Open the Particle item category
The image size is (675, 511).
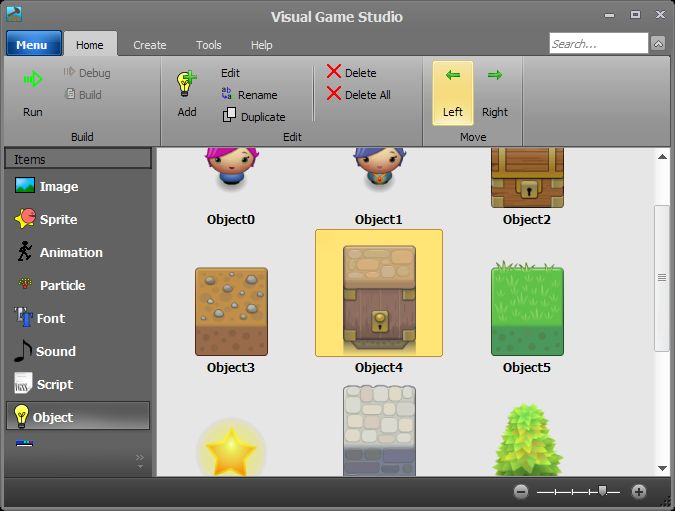tap(62, 286)
